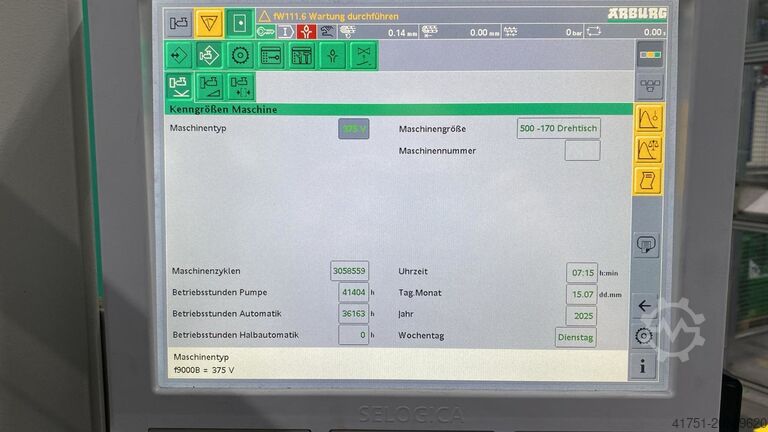The height and width of the screenshot is (432, 768).
Task: Change the Wochentag field 'Dienstag'
Action: pyautogui.click(x=576, y=337)
